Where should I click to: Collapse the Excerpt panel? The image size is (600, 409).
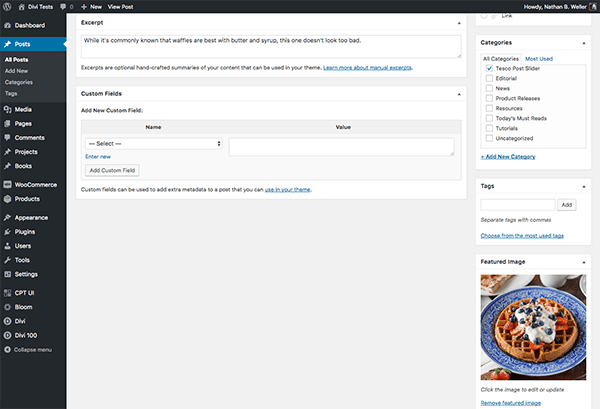tap(459, 21)
